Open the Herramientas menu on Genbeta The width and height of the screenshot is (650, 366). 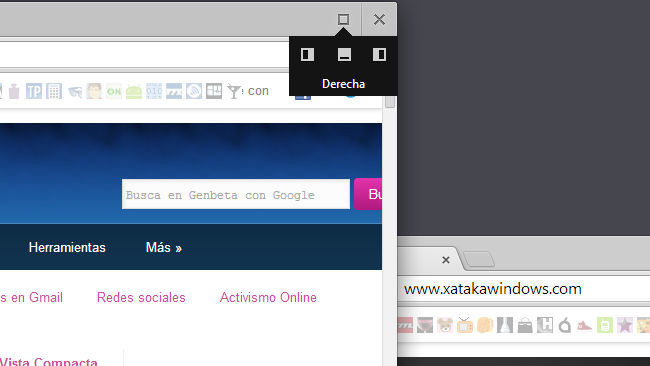click(x=67, y=247)
